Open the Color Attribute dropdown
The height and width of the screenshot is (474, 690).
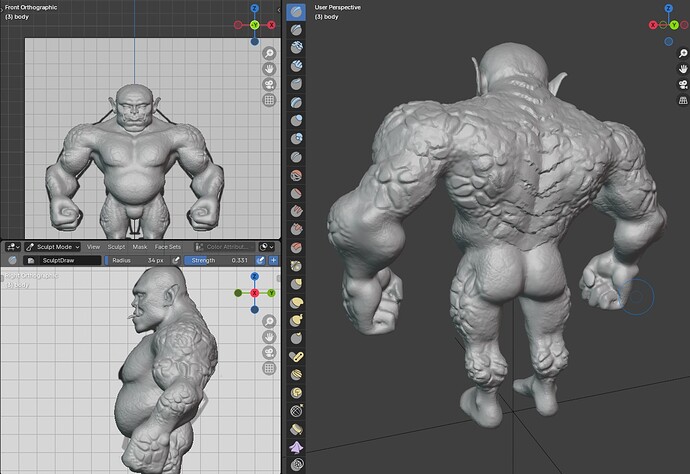click(x=224, y=247)
